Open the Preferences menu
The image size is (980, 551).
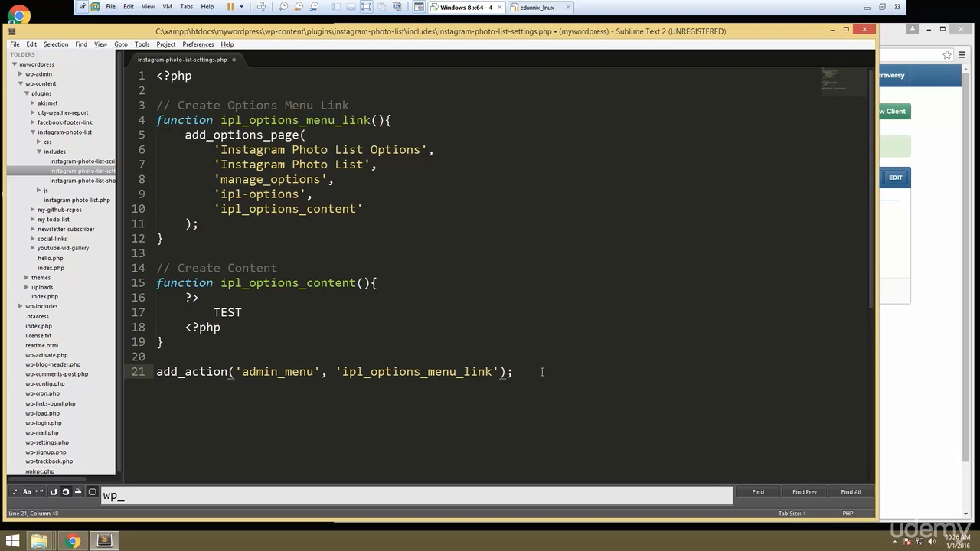[198, 44]
